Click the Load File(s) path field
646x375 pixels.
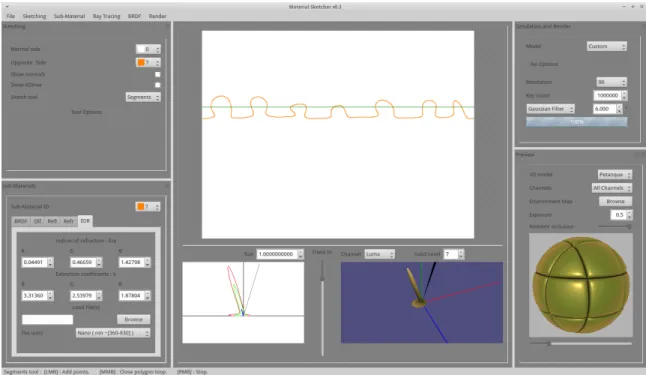[47, 319]
